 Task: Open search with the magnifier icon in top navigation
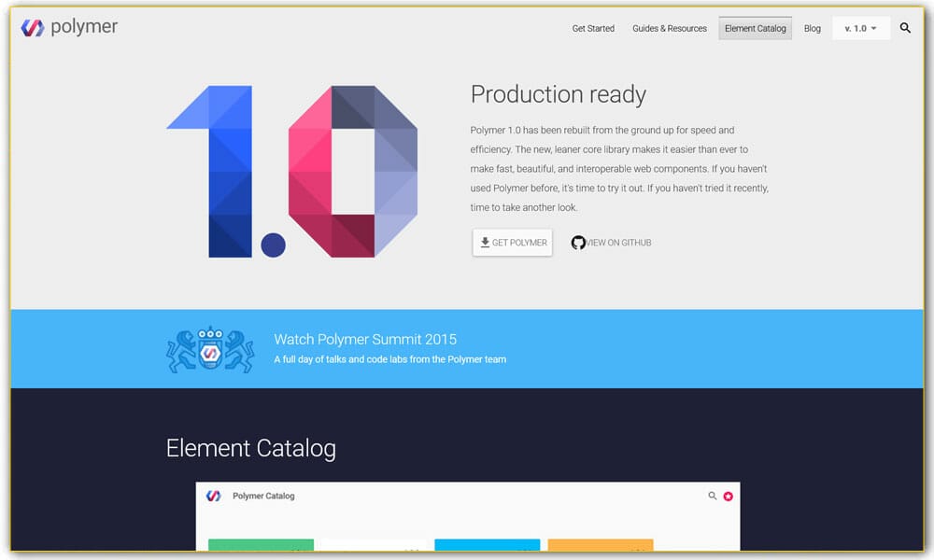pyautogui.click(x=905, y=28)
